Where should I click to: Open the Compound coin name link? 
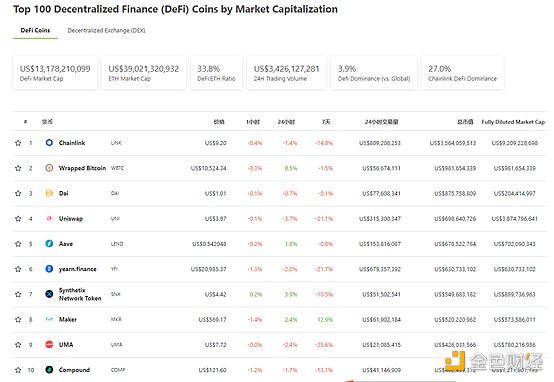tap(74, 370)
